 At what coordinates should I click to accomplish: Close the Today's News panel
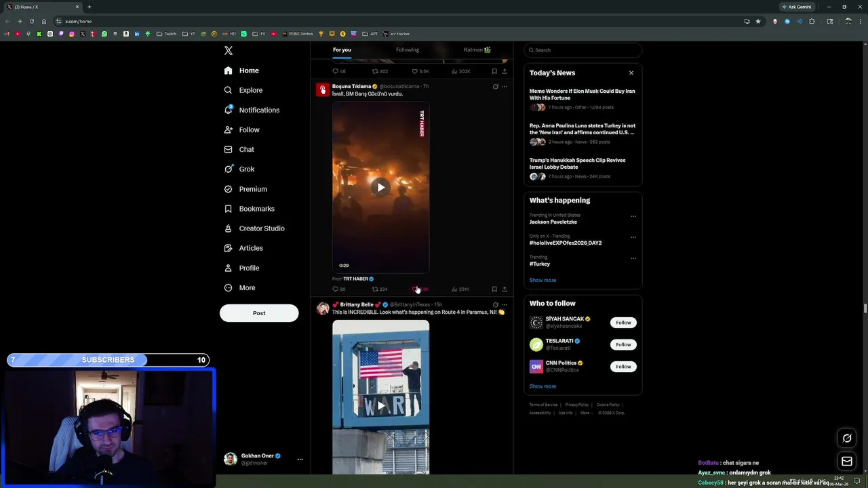pos(631,73)
